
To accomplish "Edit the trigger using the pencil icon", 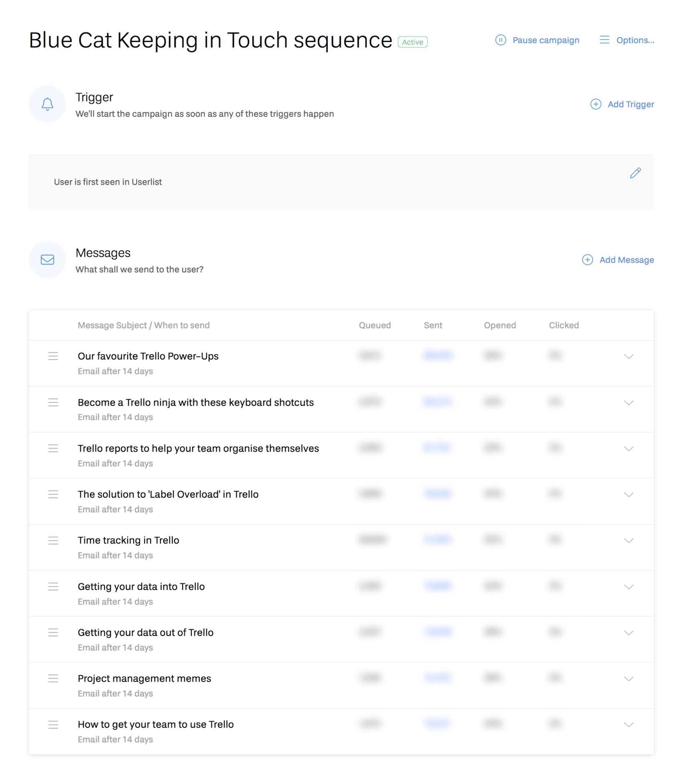I will coord(636,173).
